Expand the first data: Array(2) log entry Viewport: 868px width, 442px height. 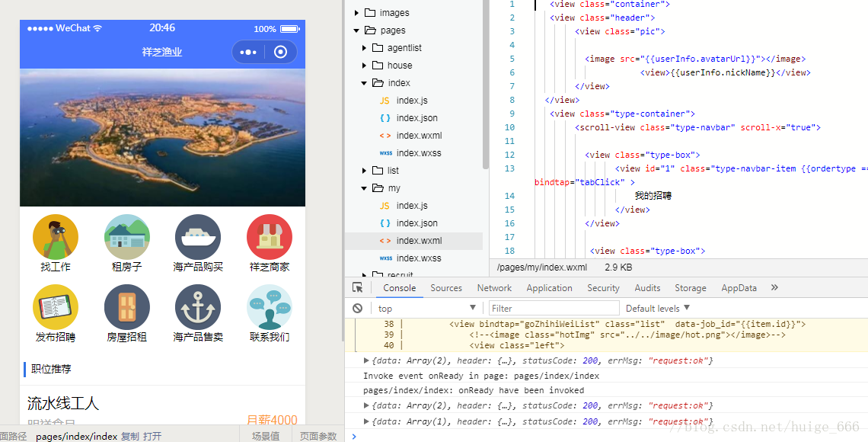[366, 360]
